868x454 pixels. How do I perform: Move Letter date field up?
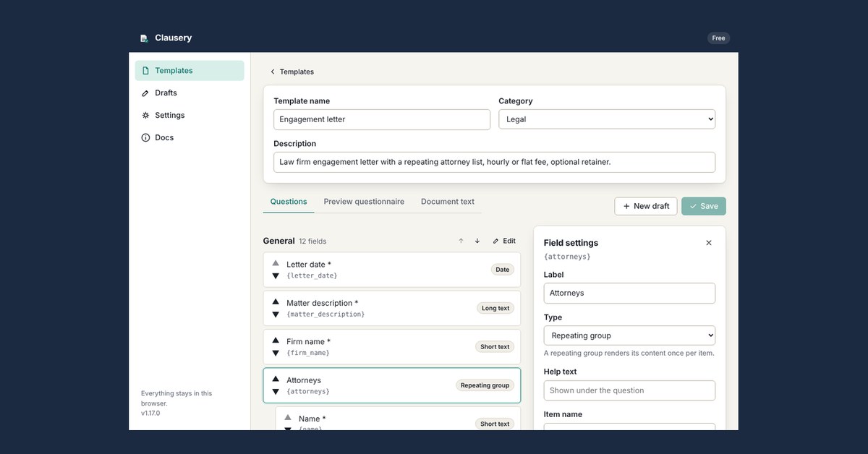coord(276,263)
